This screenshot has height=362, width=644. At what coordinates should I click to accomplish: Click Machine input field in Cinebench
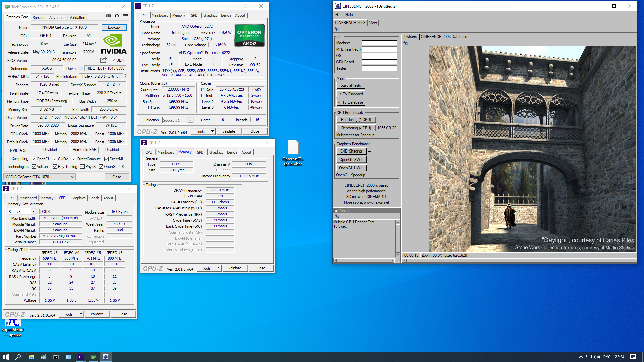click(x=379, y=43)
